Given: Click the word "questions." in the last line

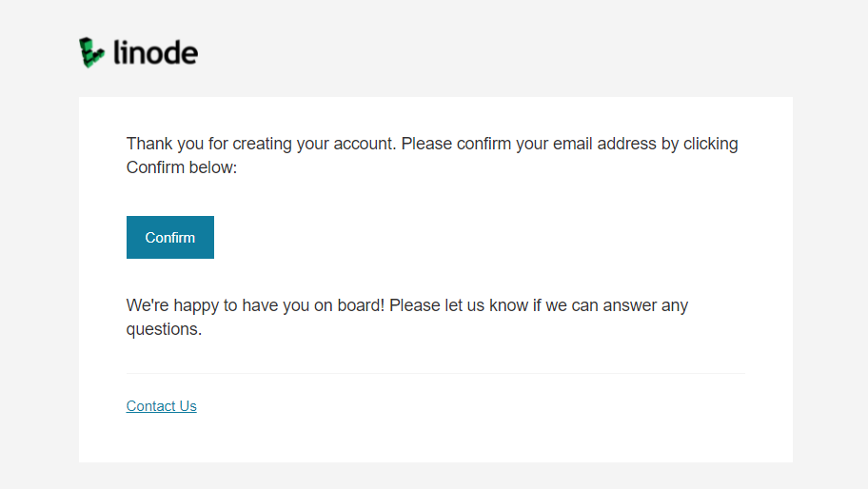Looking at the screenshot, I should click(164, 330).
